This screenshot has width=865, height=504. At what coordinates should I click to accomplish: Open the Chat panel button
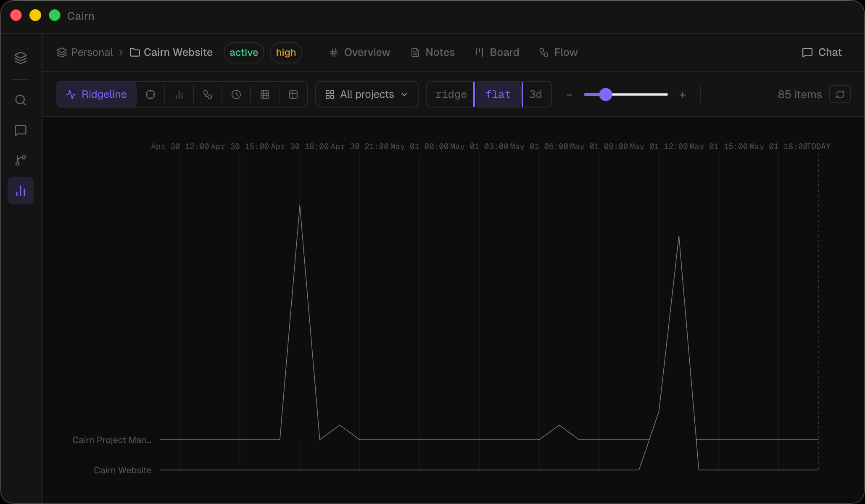(822, 52)
